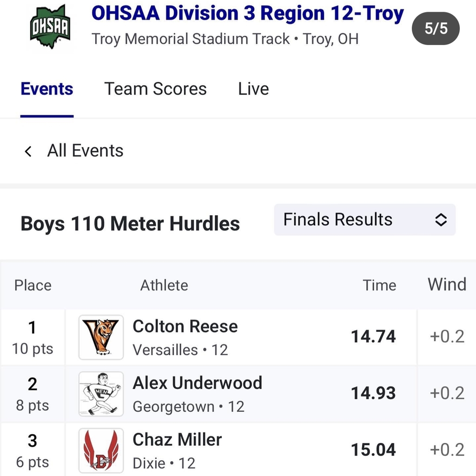Open the OHSAA Division 3 Region 12-Troy title

(x=248, y=13)
